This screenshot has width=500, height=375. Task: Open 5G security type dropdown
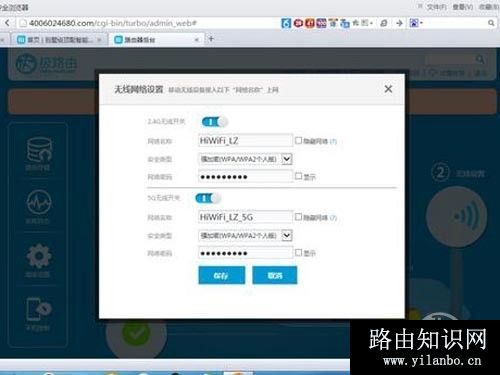(x=245, y=236)
